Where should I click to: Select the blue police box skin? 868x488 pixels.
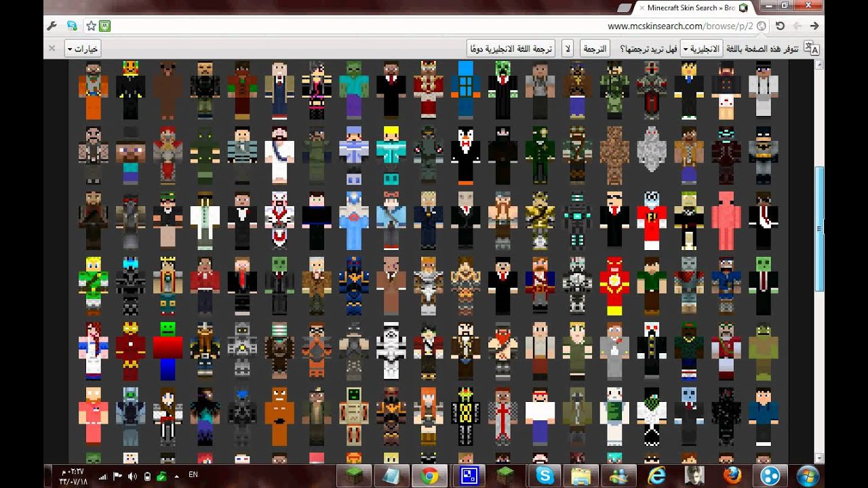tap(466, 89)
